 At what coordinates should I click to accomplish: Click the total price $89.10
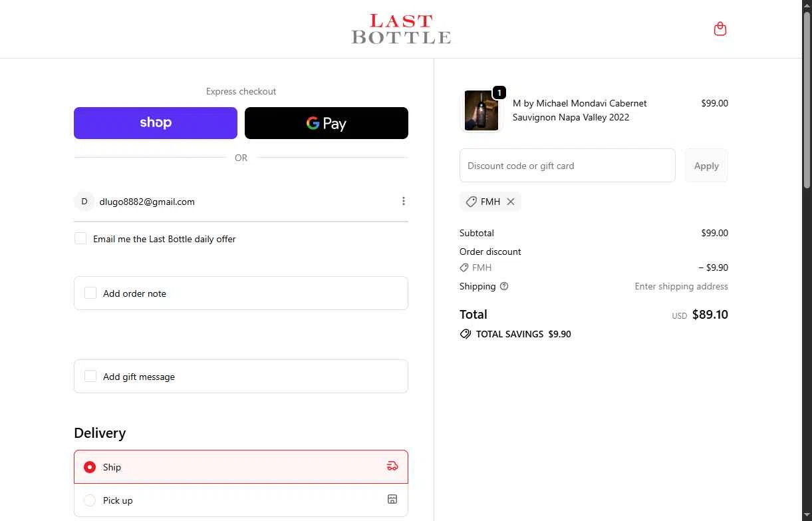(x=710, y=315)
